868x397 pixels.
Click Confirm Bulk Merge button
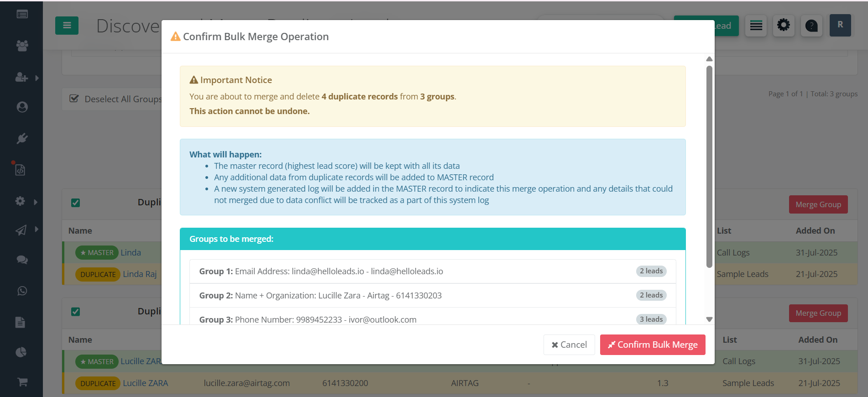(x=653, y=345)
